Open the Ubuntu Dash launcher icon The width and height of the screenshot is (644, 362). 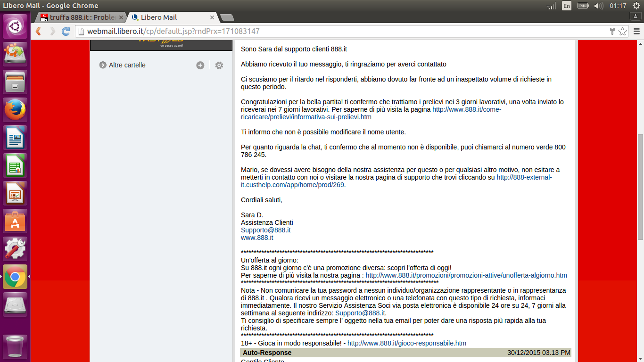coord(16,25)
